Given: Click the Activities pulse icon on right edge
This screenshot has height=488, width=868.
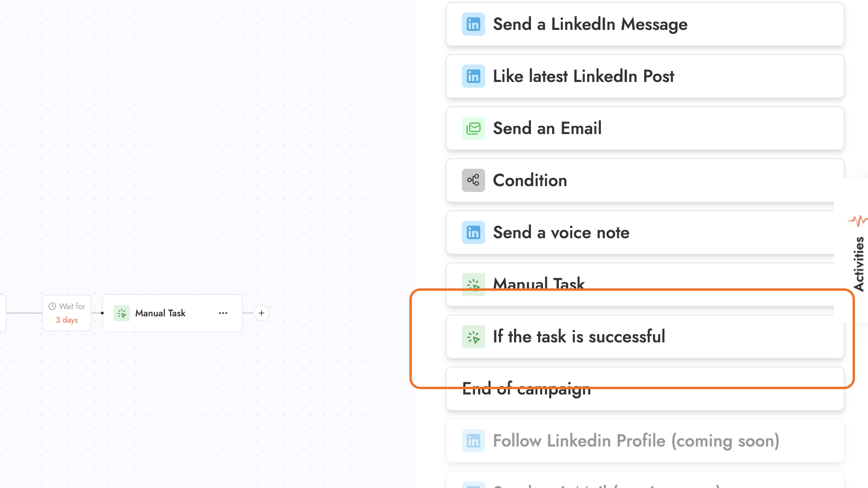Looking at the screenshot, I should pyautogui.click(x=857, y=221).
